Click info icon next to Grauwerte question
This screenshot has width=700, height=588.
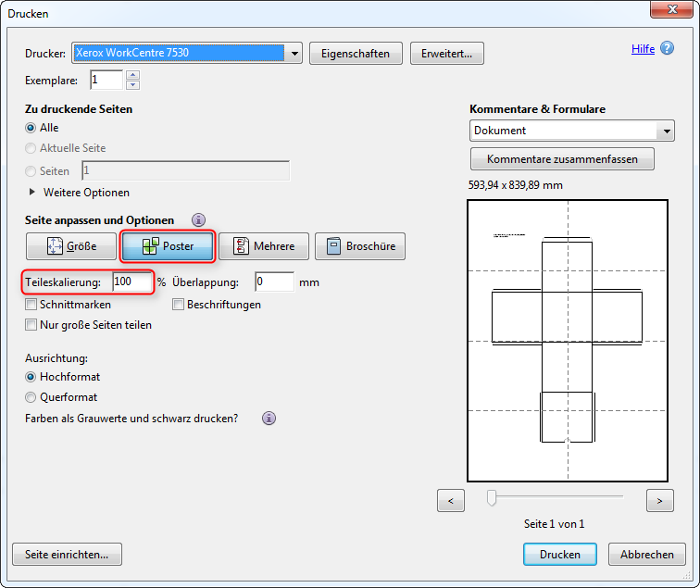(x=269, y=419)
